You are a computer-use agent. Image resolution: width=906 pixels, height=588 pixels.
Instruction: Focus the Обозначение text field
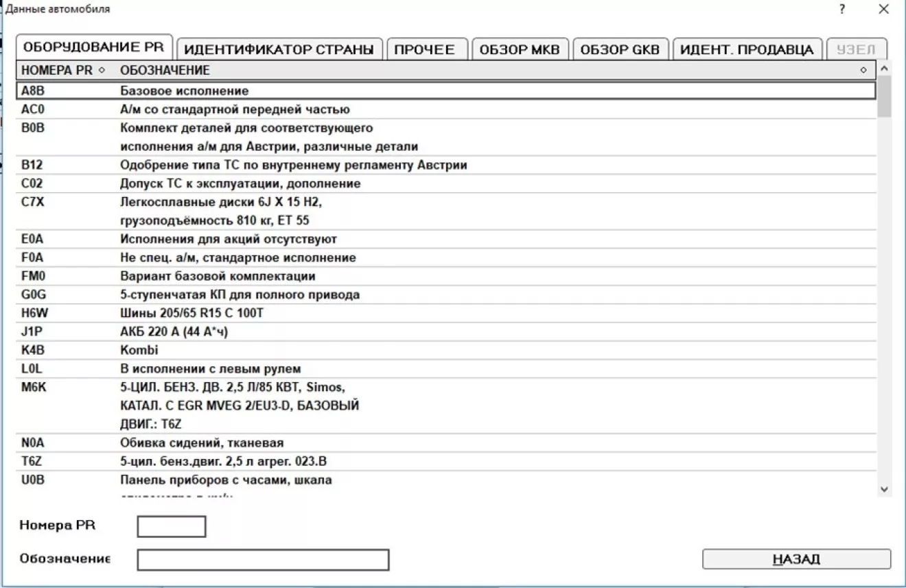click(x=263, y=559)
